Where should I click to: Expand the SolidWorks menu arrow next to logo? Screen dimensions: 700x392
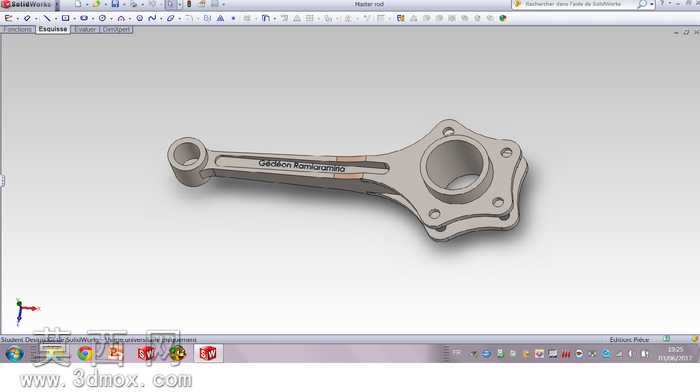57,4
